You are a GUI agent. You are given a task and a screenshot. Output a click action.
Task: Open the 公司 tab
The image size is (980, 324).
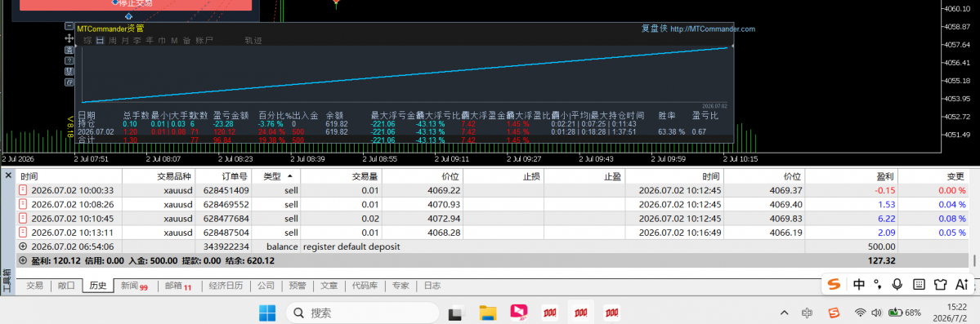266,286
